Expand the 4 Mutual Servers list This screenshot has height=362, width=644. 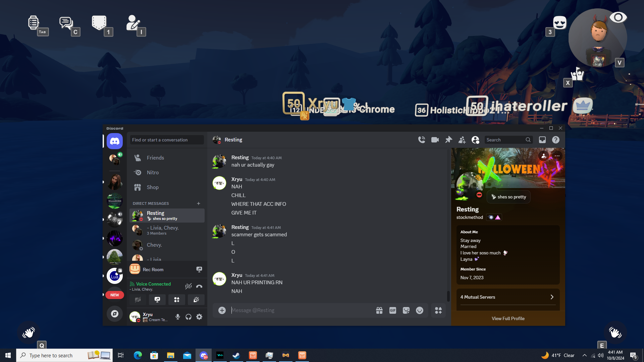pos(508,297)
